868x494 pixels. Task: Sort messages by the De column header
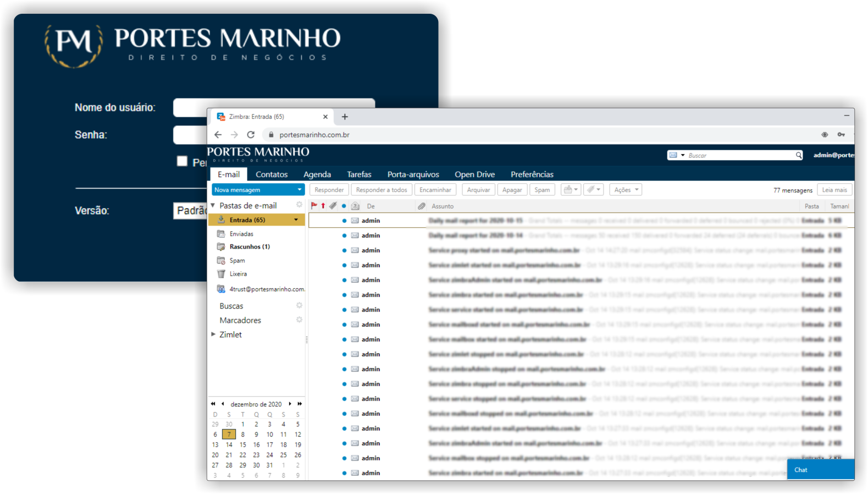[371, 206]
